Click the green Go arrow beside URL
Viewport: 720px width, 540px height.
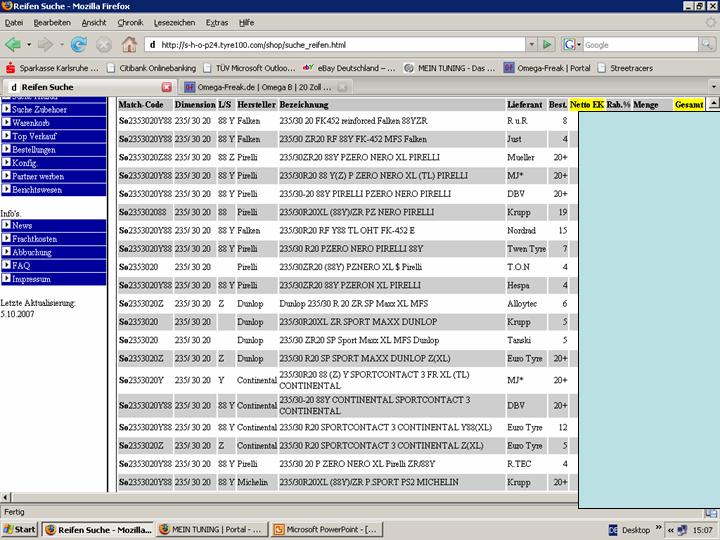coord(547,44)
